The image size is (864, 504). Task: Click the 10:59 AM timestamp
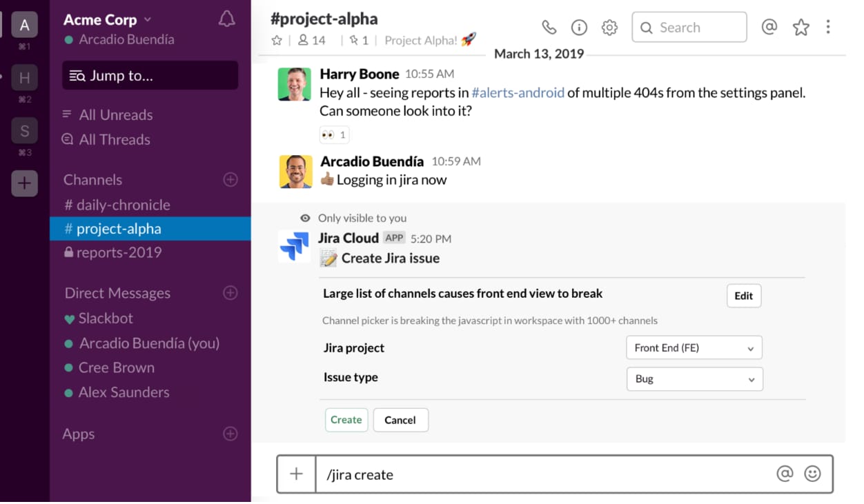coord(456,161)
